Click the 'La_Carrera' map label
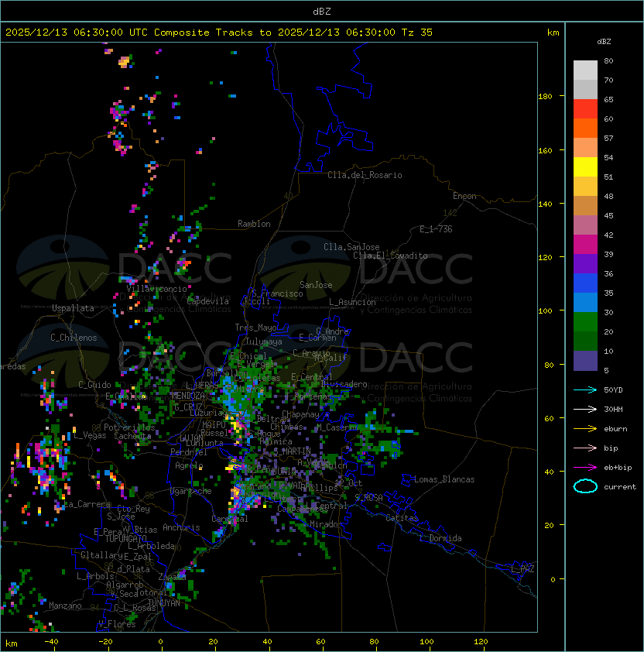644x652 pixels. [87, 504]
